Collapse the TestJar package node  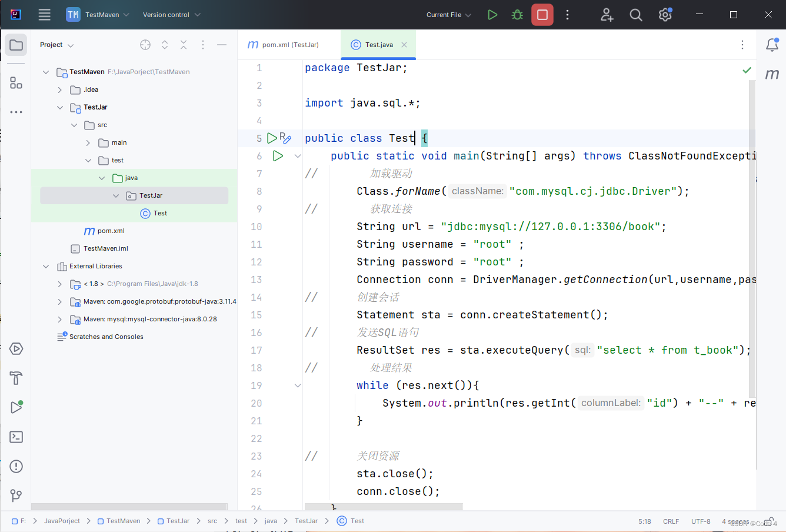[116, 195]
